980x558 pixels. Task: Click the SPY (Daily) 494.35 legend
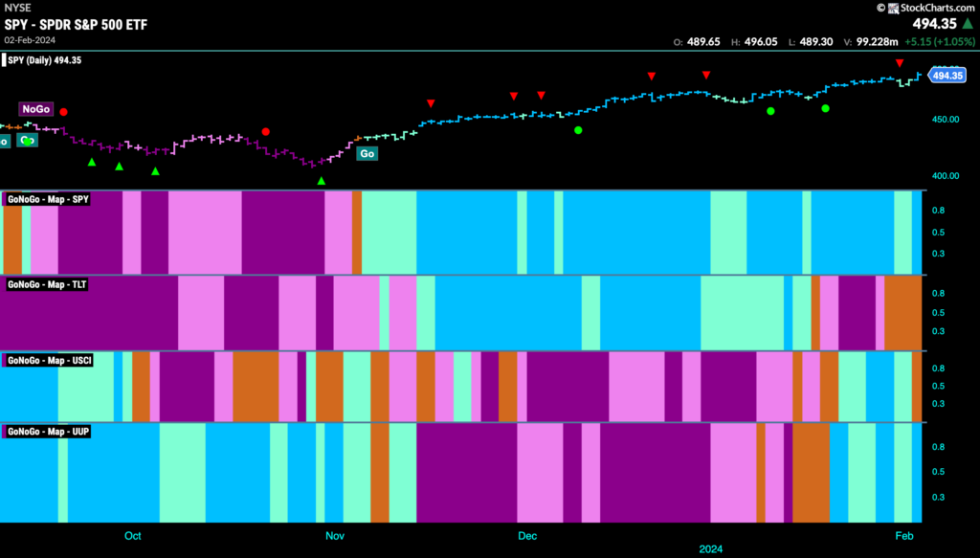click(x=42, y=60)
